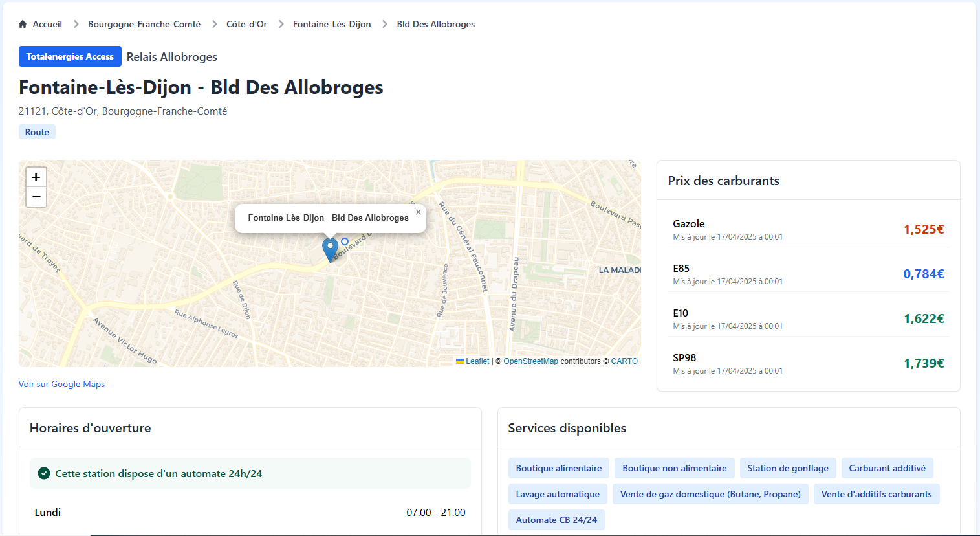Click the Gazole update date text
The image size is (980, 536).
click(728, 237)
